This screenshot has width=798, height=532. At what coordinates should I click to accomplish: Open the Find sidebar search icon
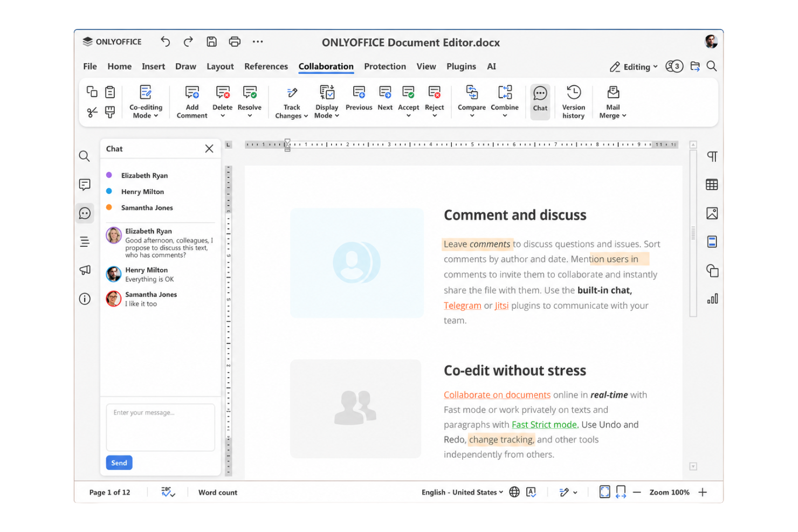(x=84, y=156)
